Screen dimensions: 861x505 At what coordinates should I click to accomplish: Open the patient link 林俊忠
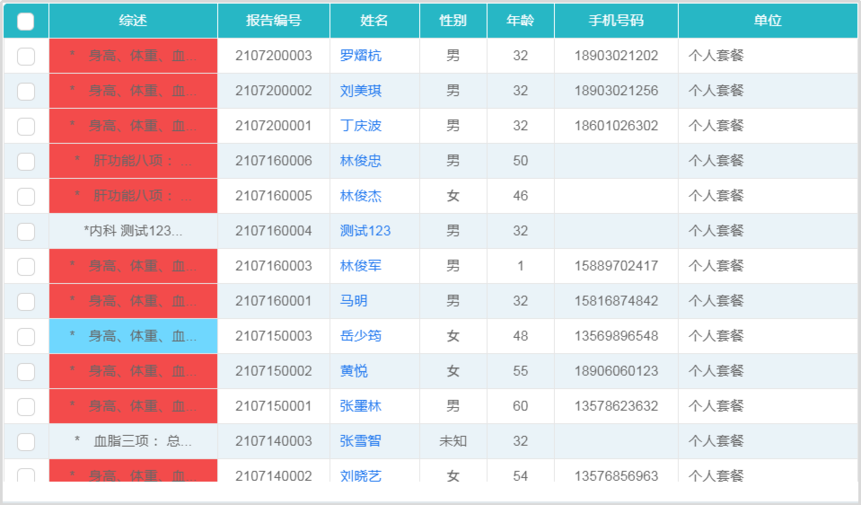(x=360, y=161)
